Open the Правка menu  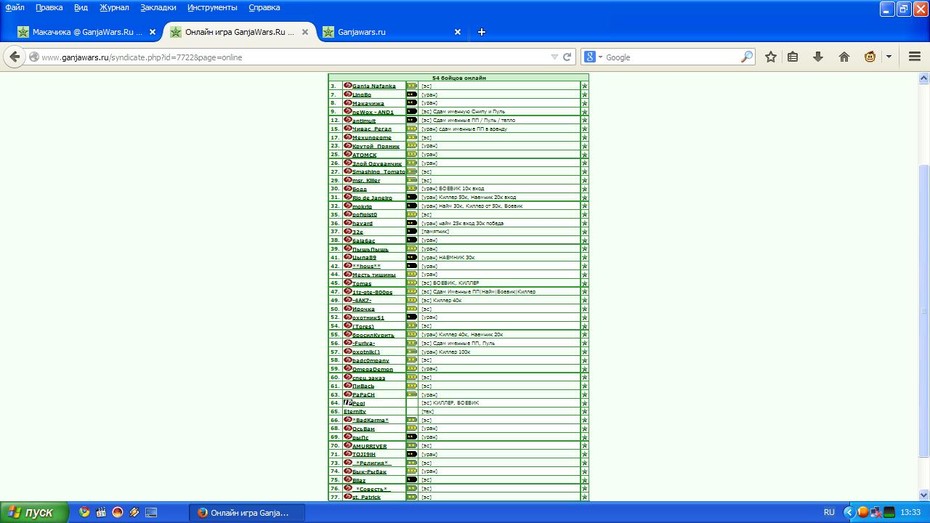(49, 8)
